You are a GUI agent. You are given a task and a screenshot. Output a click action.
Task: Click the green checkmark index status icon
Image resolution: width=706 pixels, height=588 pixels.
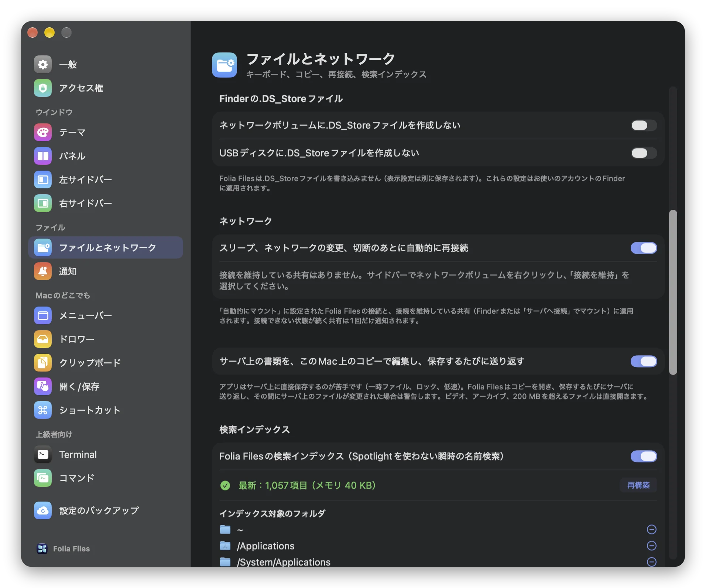(x=225, y=485)
